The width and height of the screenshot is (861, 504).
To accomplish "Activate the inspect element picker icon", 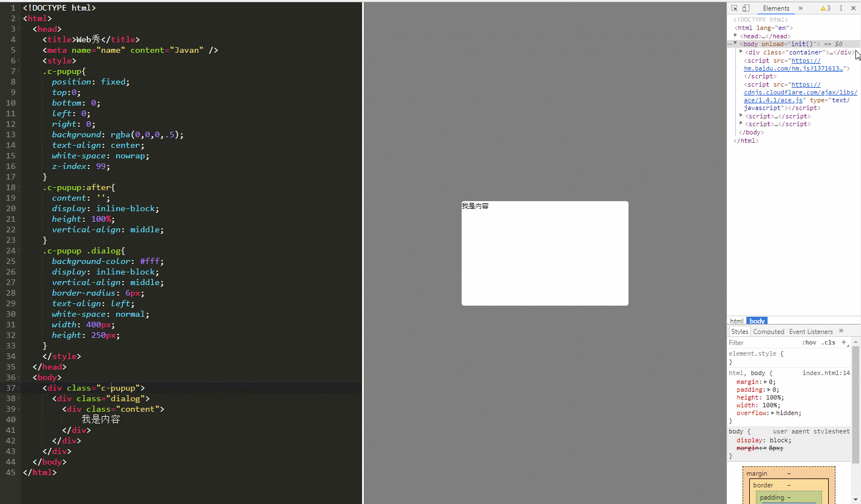I will tap(734, 8).
